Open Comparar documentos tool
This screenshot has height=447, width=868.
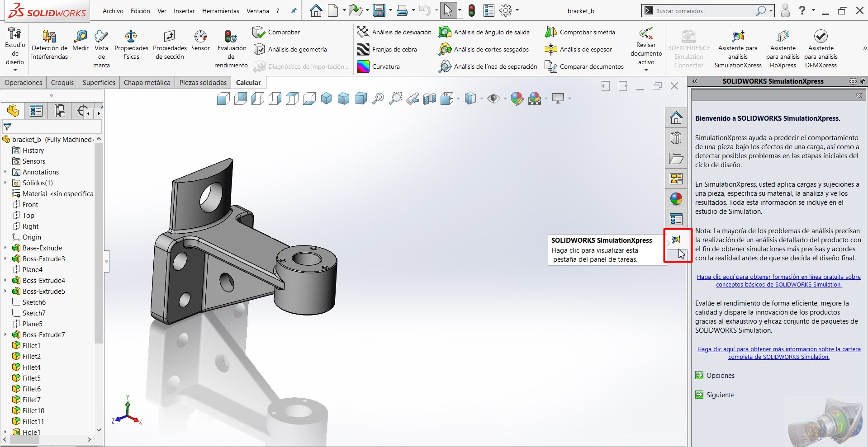point(584,66)
